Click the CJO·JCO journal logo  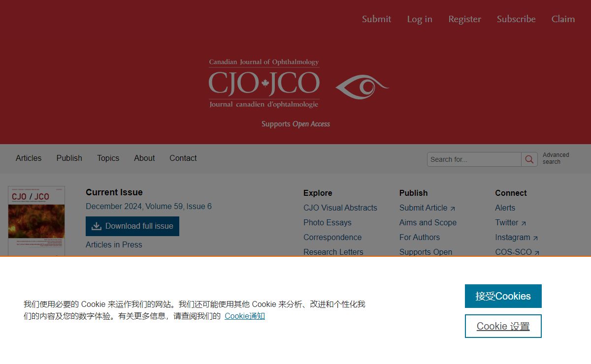(264, 83)
